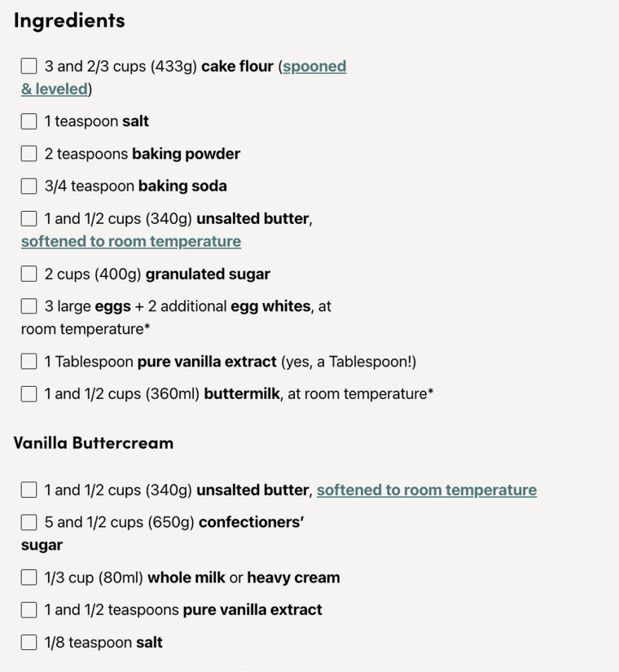
Task: Check the unsalted butter checkbox under Ingredients
Action: (29, 218)
